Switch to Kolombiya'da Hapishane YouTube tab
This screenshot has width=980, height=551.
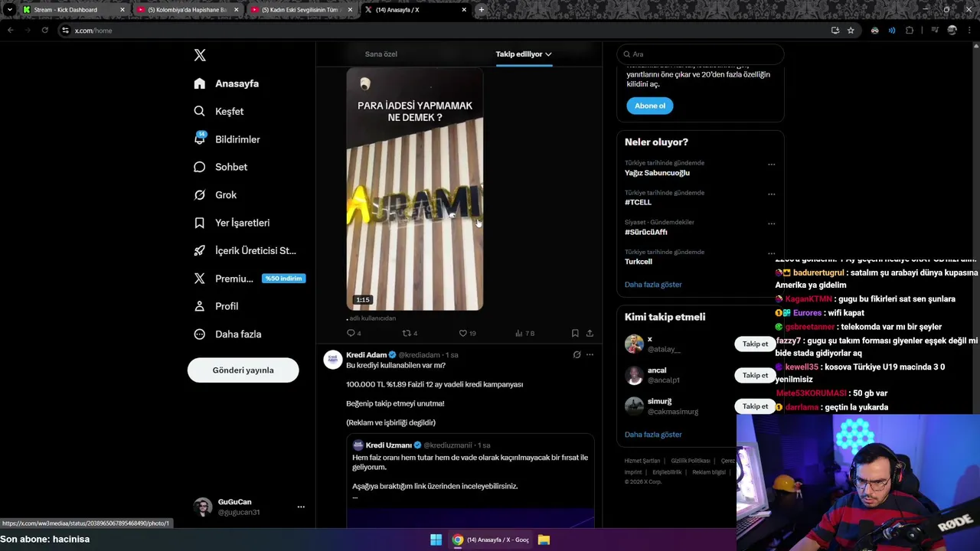(x=188, y=10)
